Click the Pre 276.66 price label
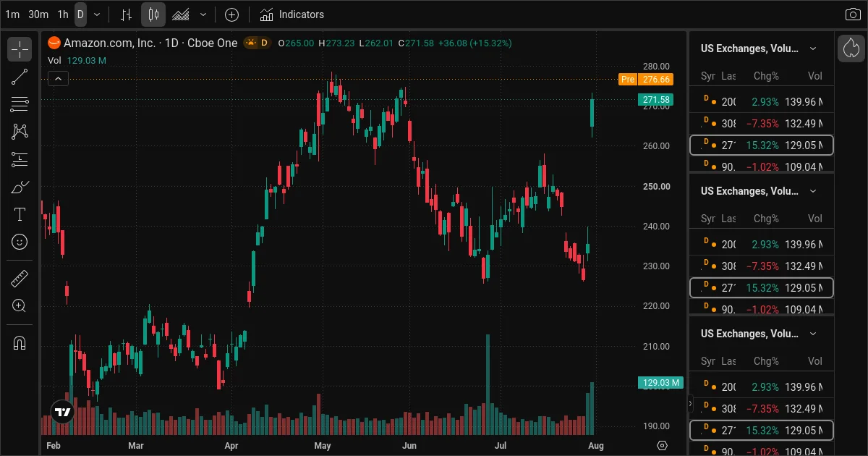Viewport: 868px width, 456px height. (x=646, y=80)
